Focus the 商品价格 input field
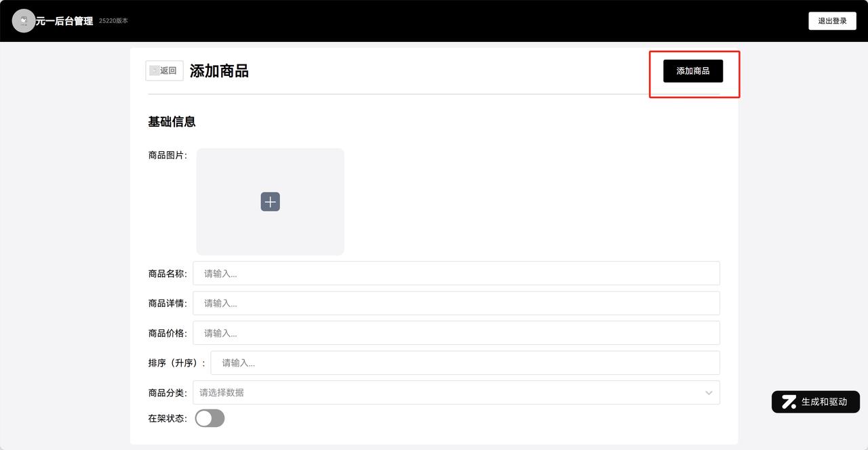The width and height of the screenshot is (868, 450). (x=456, y=333)
